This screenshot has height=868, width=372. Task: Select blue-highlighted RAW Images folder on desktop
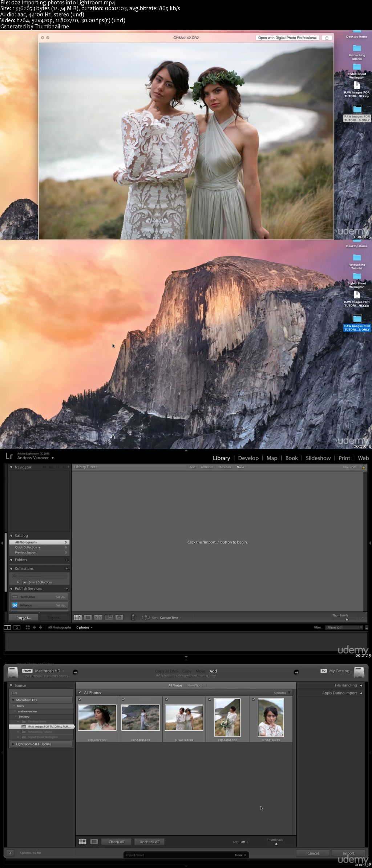[357, 323]
